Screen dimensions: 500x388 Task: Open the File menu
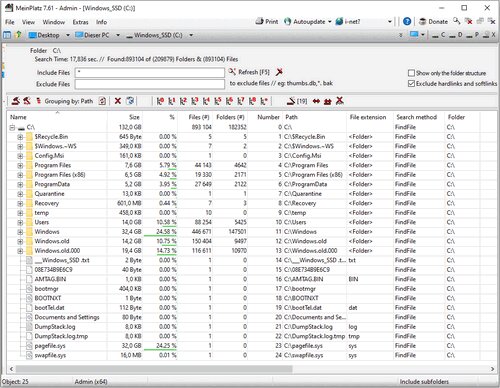coord(10,22)
